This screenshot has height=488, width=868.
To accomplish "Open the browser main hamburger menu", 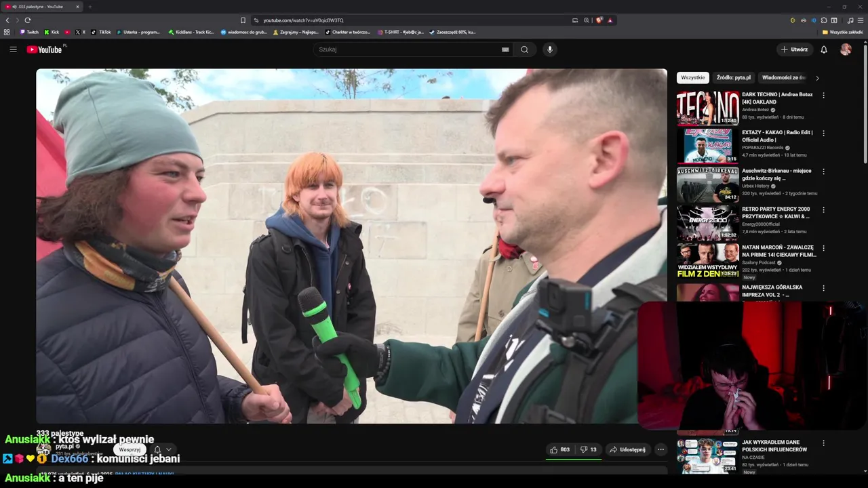I will click(861, 20).
